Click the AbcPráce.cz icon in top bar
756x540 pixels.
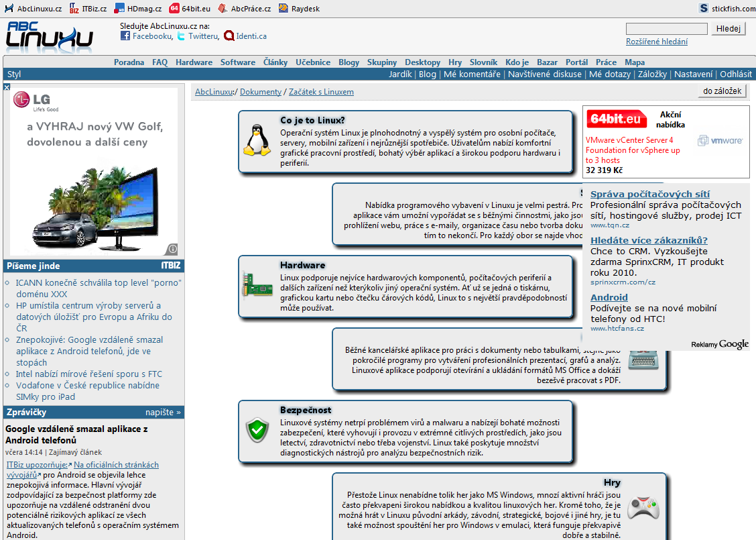point(223,8)
